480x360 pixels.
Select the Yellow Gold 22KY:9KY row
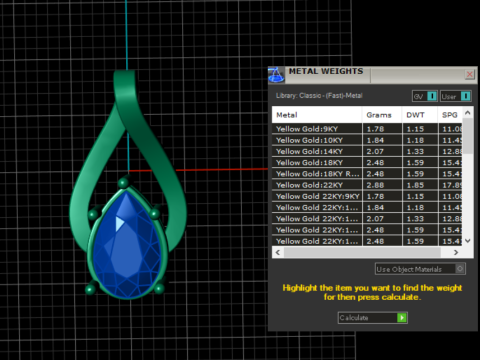tap(367, 197)
